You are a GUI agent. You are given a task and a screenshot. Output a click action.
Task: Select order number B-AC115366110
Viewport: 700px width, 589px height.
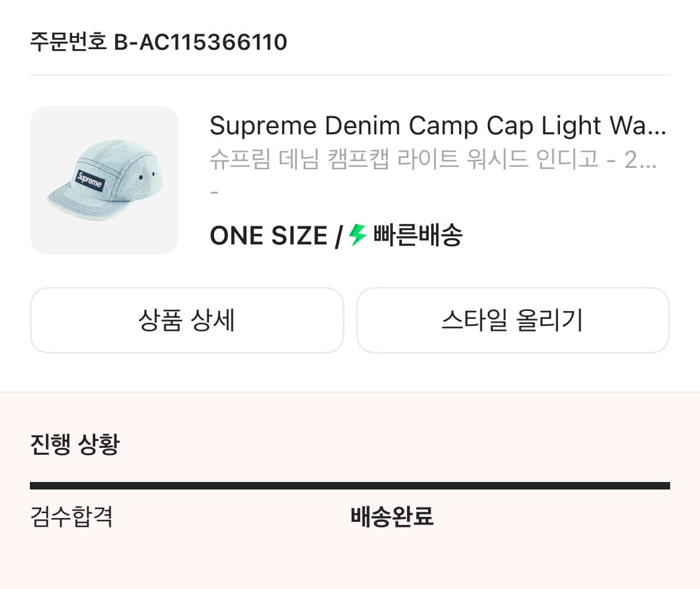coord(200,42)
